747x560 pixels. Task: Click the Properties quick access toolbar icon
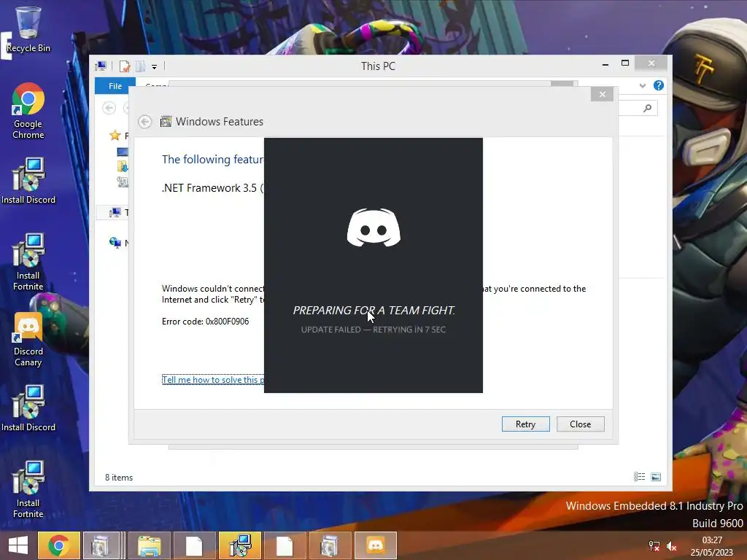pyautogui.click(x=125, y=66)
